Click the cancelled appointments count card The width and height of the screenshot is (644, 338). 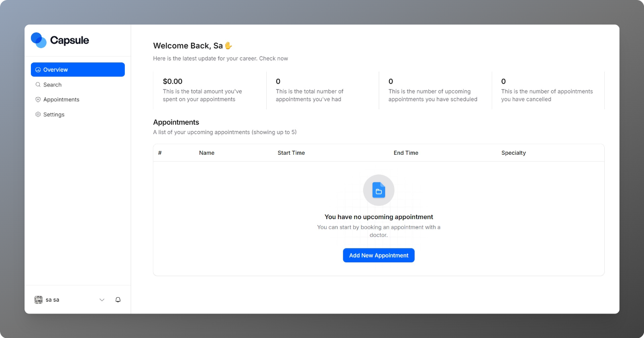(x=548, y=90)
